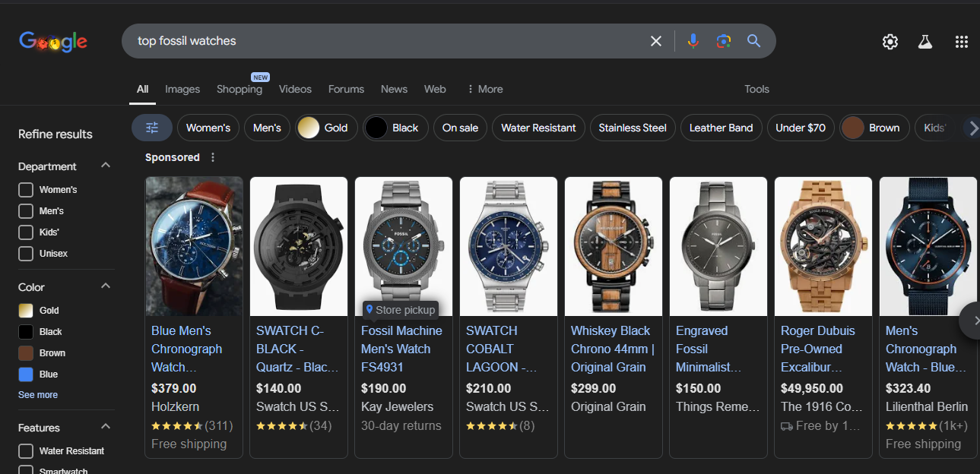The height and width of the screenshot is (474, 980).
Task: Collapse the Color section
Action: [x=106, y=286]
